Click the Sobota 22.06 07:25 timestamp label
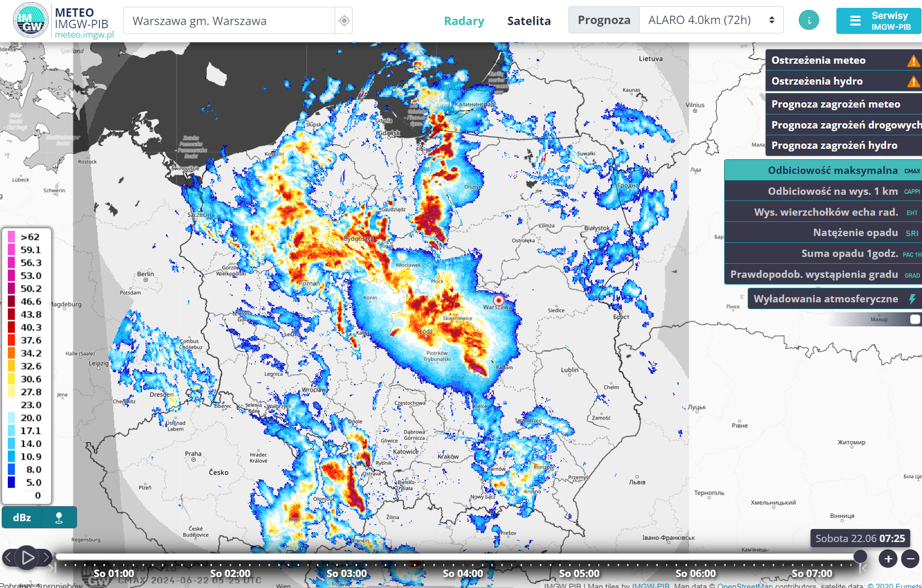Screen dimensions: 922x588 (x=860, y=538)
